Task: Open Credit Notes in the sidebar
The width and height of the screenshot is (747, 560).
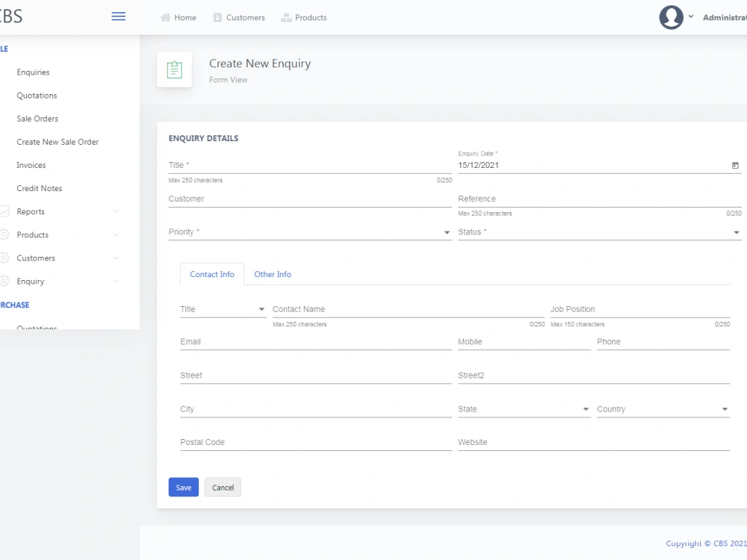Action: click(x=39, y=189)
